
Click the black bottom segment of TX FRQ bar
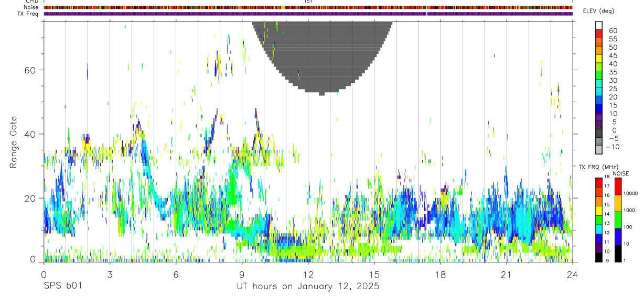click(x=599, y=258)
